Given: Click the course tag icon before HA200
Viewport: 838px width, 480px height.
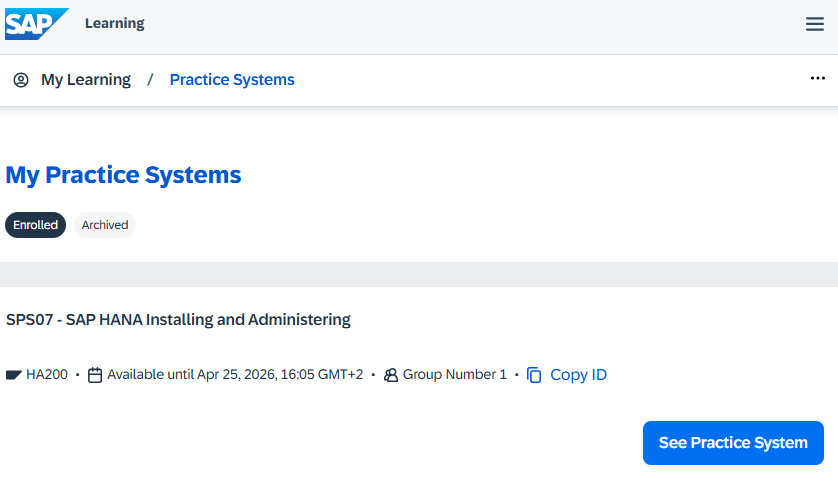Looking at the screenshot, I should [x=14, y=375].
